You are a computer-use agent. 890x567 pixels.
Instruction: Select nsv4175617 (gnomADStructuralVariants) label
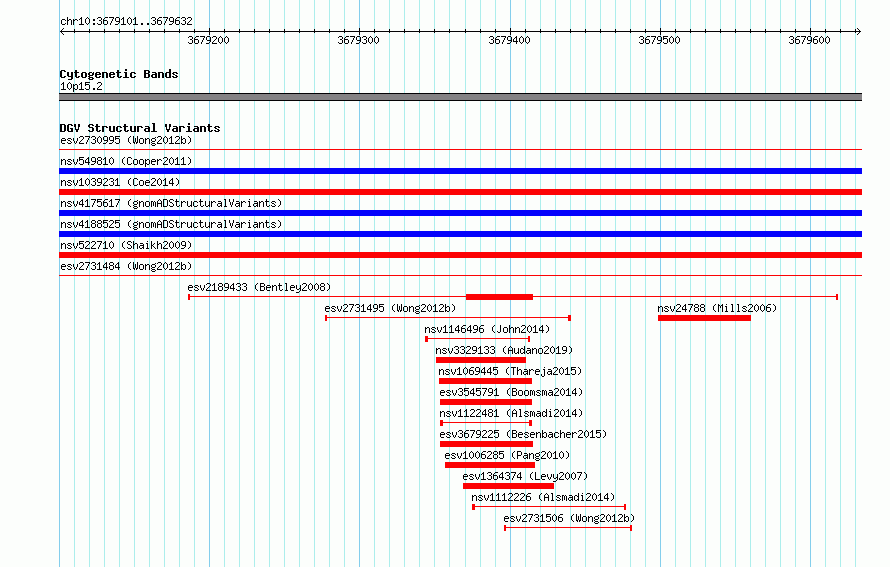(x=171, y=203)
